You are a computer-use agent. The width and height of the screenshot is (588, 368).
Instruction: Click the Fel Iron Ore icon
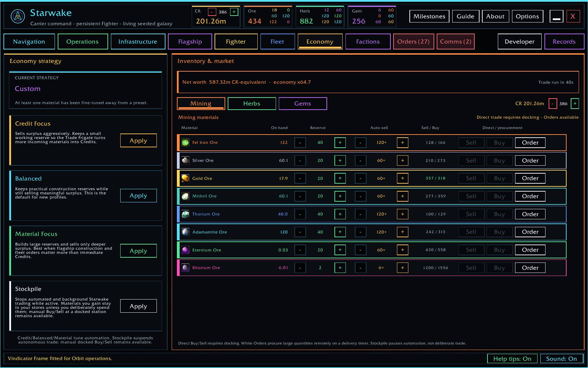click(186, 142)
